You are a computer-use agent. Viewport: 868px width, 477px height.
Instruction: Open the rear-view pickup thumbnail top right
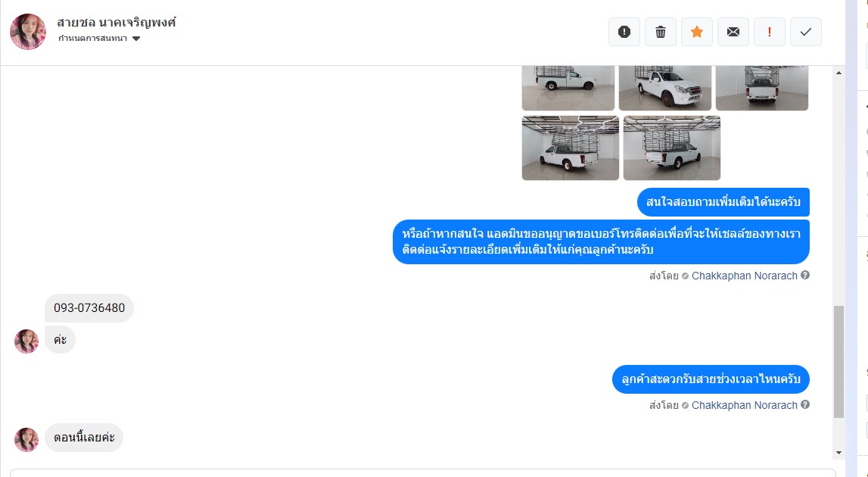click(762, 88)
